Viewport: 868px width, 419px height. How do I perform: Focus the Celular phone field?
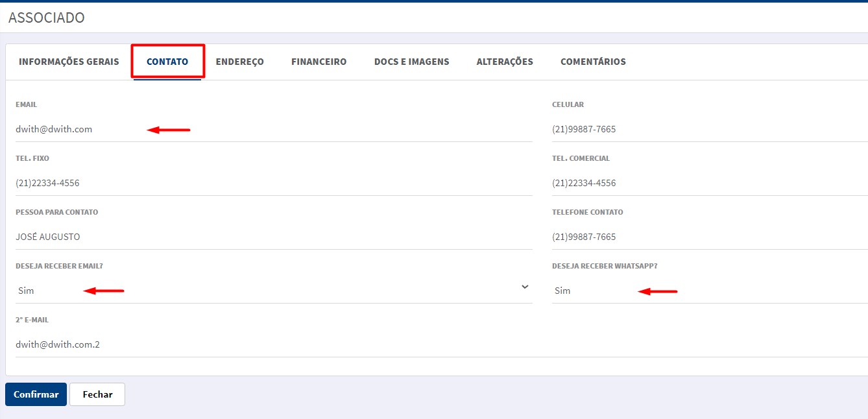point(710,129)
